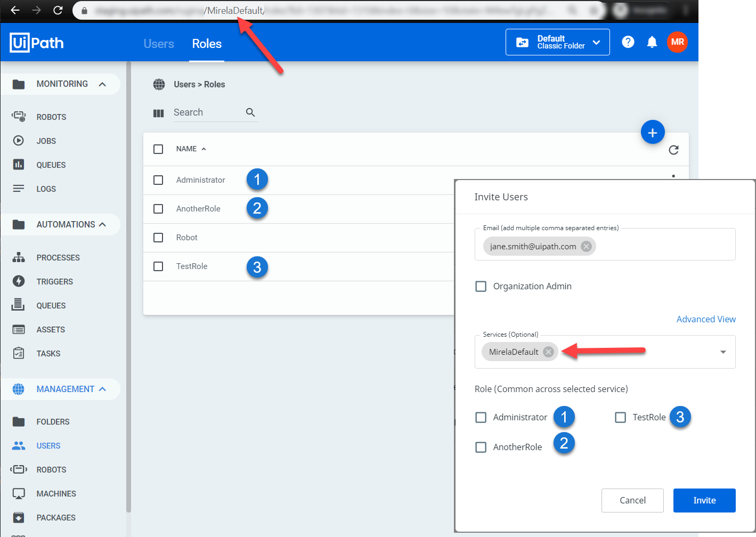The width and height of the screenshot is (756, 537).
Task: Sort roles by Name column
Action: coord(191,149)
